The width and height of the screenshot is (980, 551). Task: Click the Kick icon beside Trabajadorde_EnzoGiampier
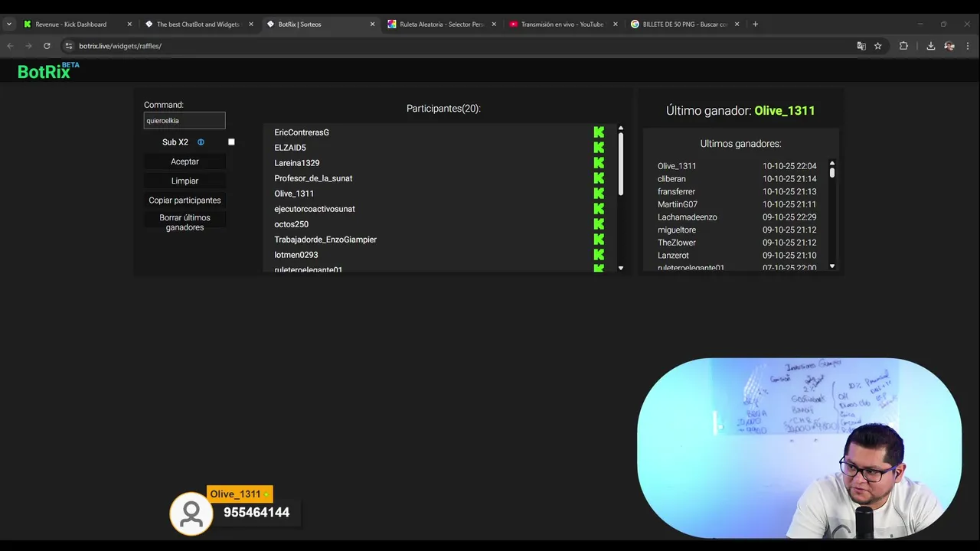click(x=599, y=240)
